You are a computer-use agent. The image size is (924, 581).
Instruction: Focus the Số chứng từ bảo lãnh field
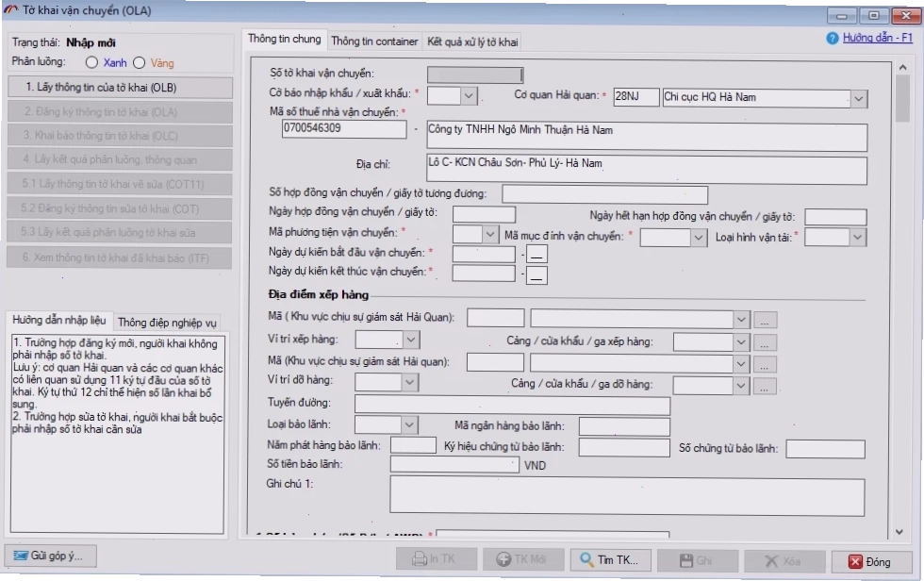click(825, 449)
